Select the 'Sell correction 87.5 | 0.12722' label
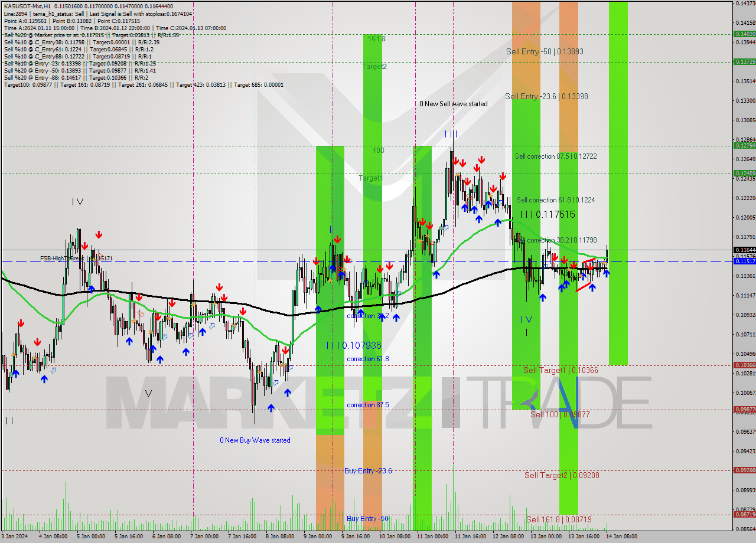The image size is (756, 543). (556, 156)
